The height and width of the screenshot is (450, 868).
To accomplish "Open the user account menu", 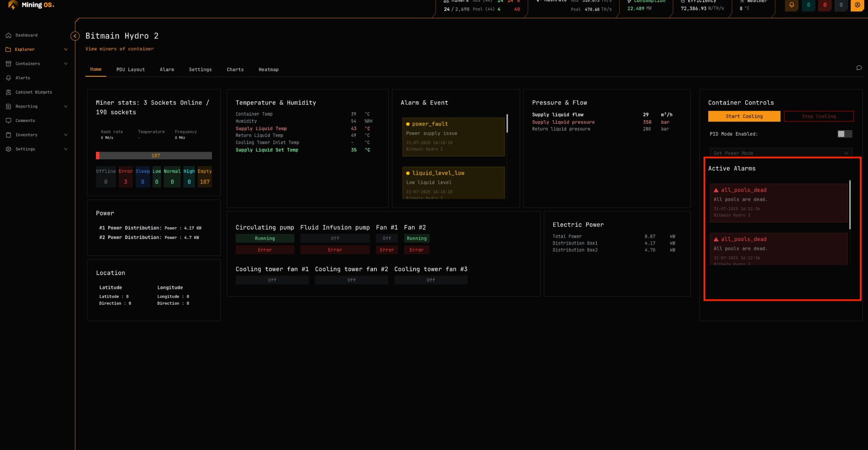I will pos(857,6).
